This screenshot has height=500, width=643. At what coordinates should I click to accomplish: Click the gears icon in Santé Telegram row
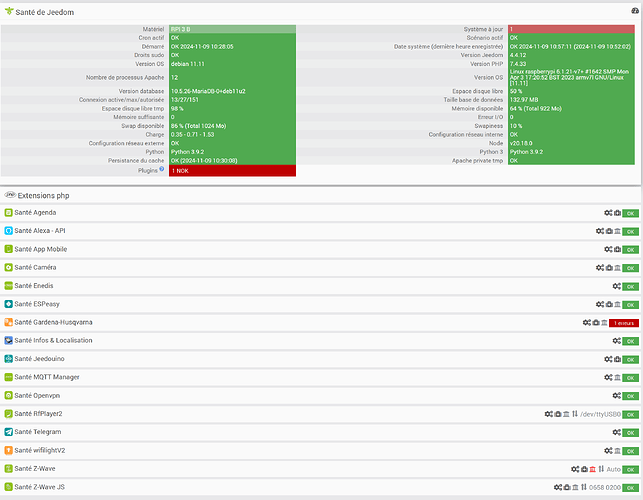[617, 432]
